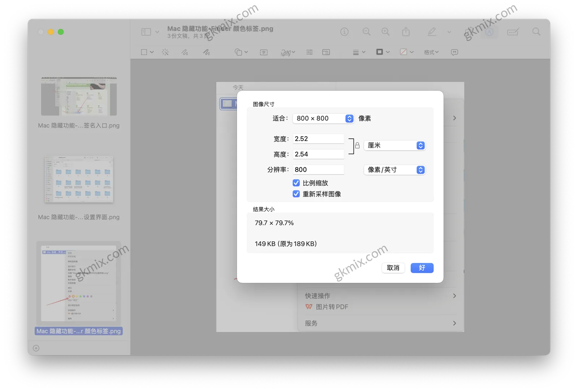Uncheck the 重新采样图像 checkbox

coord(296,194)
